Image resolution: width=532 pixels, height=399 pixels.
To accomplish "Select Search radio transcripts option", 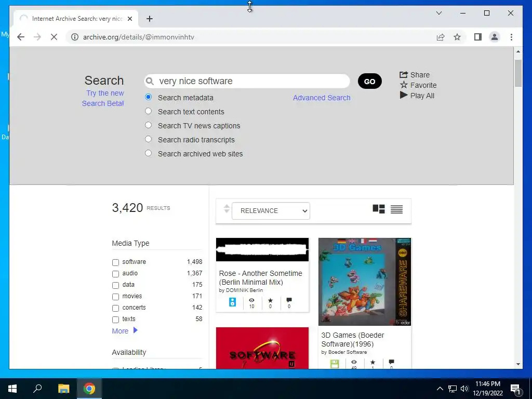I will pyautogui.click(x=148, y=139).
